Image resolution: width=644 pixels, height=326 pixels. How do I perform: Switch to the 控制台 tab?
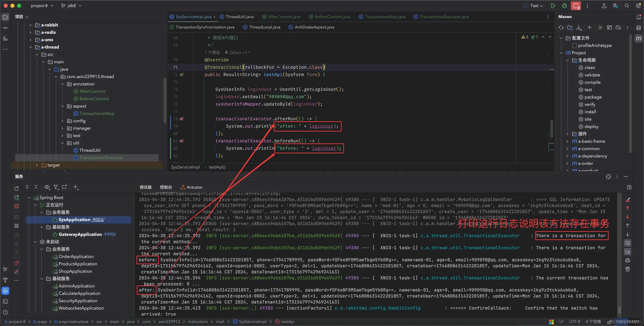point(166,187)
